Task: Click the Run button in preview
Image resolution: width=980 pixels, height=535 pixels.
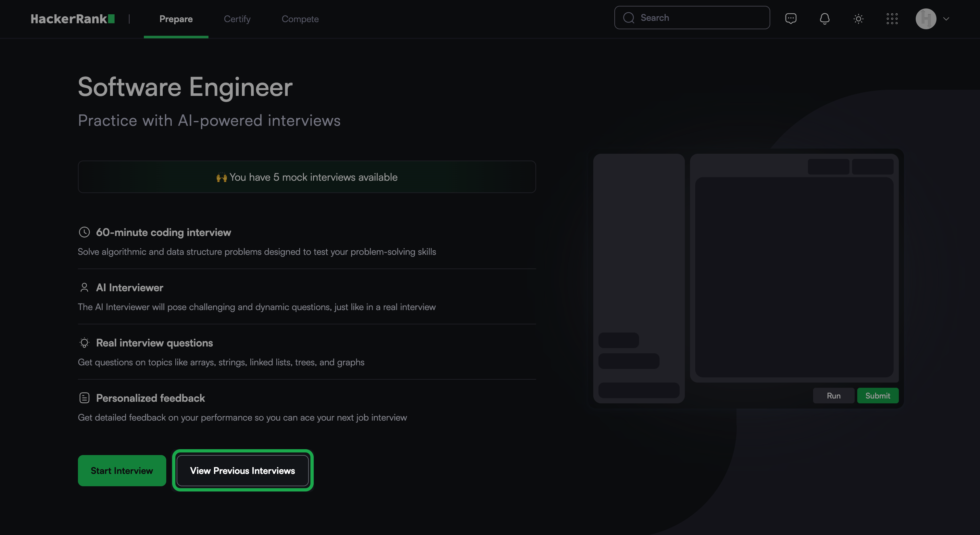Action: 834,396
